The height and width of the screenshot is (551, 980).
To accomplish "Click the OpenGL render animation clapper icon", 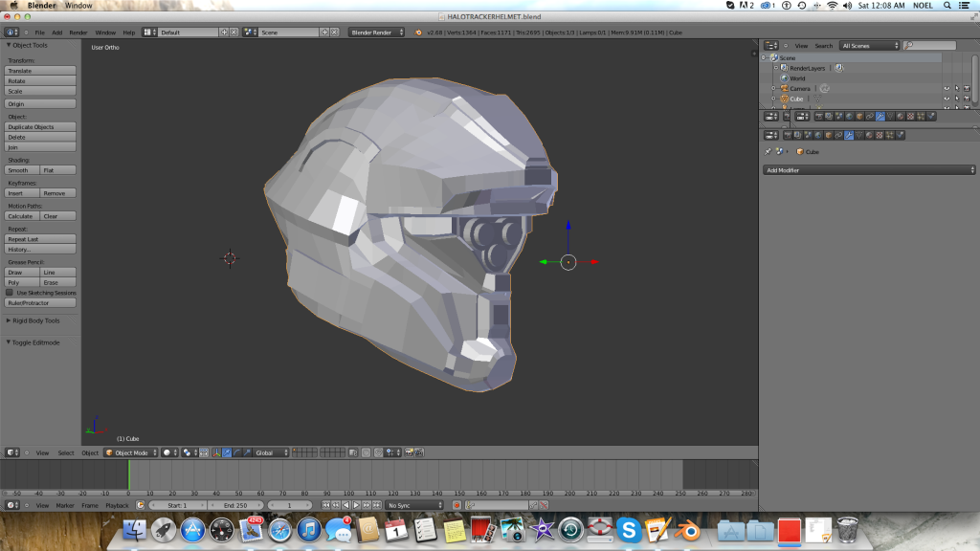I will (419, 452).
